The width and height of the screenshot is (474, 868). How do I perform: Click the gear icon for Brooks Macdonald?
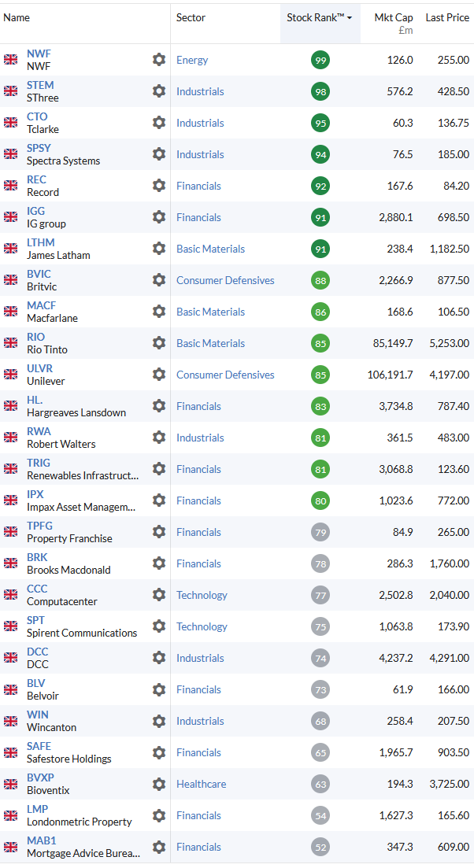click(x=159, y=563)
